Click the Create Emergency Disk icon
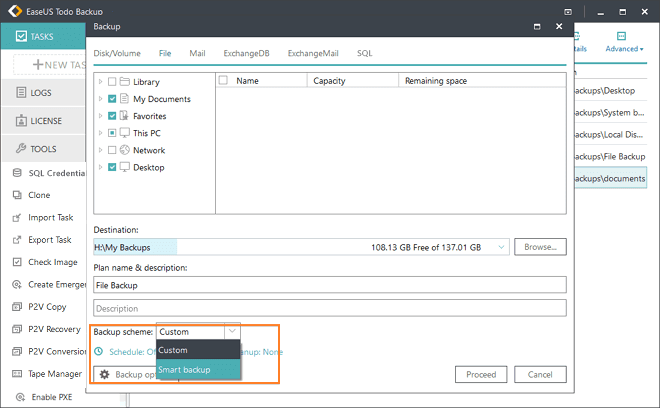 click(17, 285)
